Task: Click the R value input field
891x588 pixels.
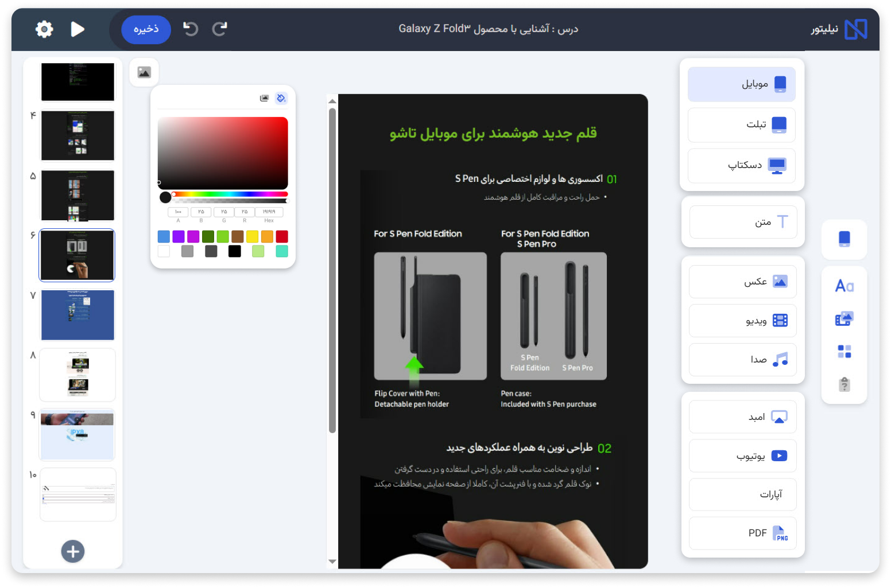Action: tap(245, 212)
